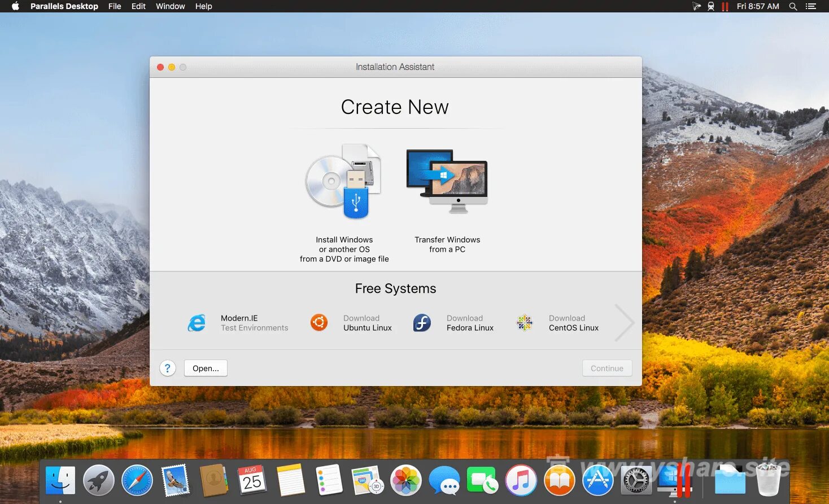Open Spotlight search from the menu bar

point(793,6)
